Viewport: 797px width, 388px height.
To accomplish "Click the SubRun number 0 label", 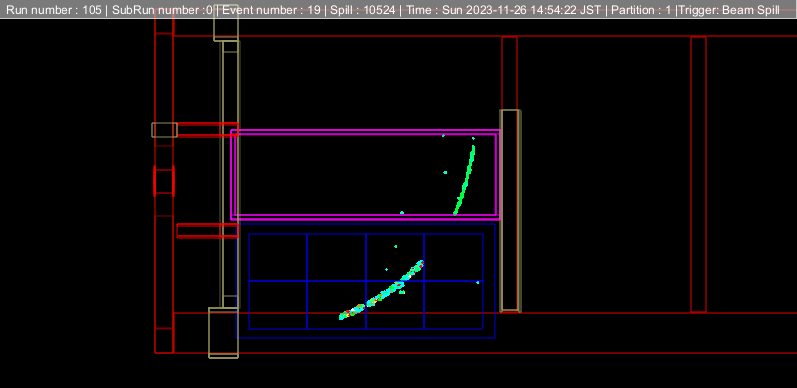I will (162, 10).
